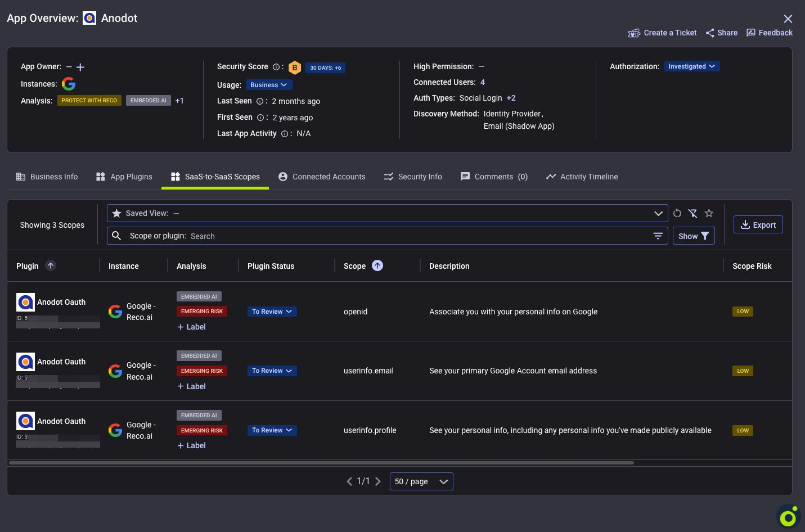The width and height of the screenshot is (805, 532).
Task: Sort by Plugin column arrow
Action: [51, 265]
